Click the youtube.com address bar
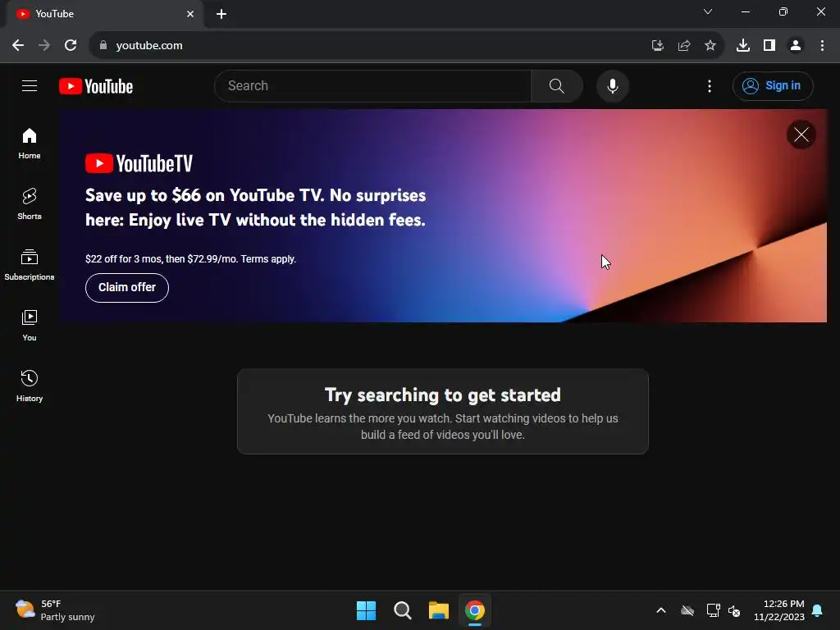Image resolution: width=840 pixels, height=630 pixels. click(x=370, y=46)
